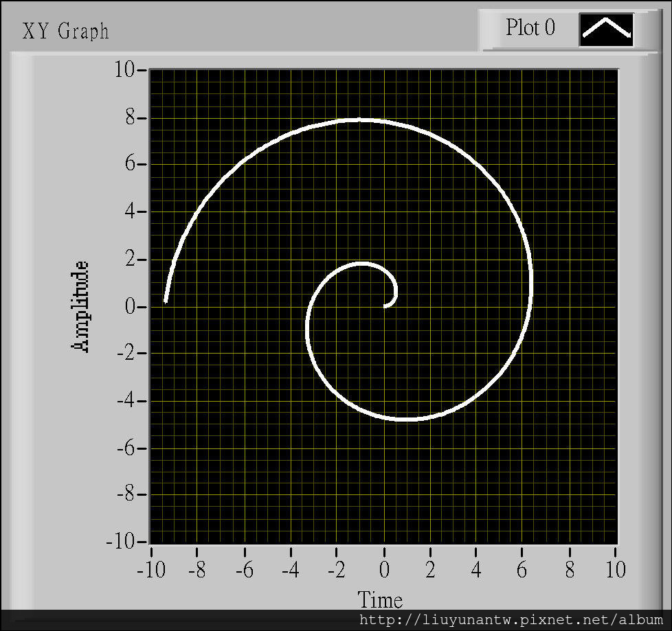Click the X-axis tick label -2
Image resolution: width=672 pixels, height=631 pixels.
point(337,569)
